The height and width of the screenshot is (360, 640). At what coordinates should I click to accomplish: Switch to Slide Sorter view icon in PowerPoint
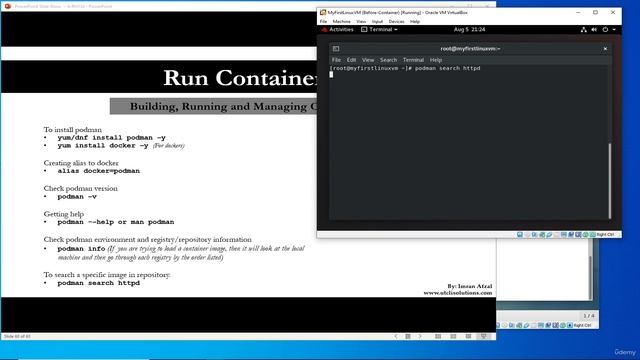pos(453,336)
